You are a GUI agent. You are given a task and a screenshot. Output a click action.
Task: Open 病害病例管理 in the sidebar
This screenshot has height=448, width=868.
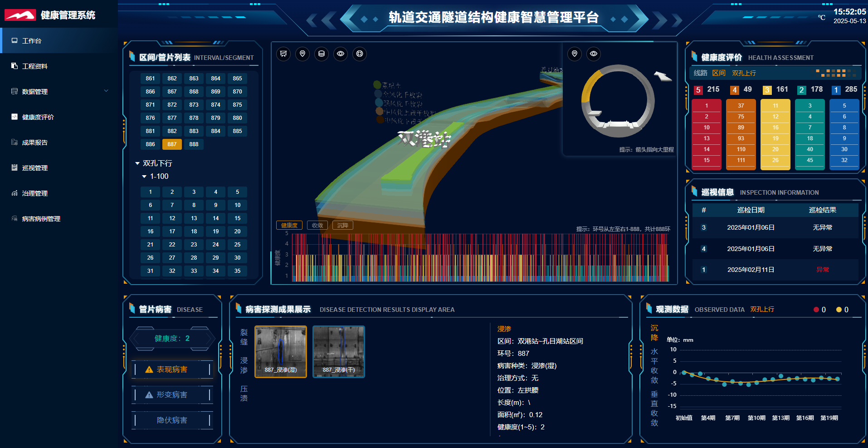(41, 219)
